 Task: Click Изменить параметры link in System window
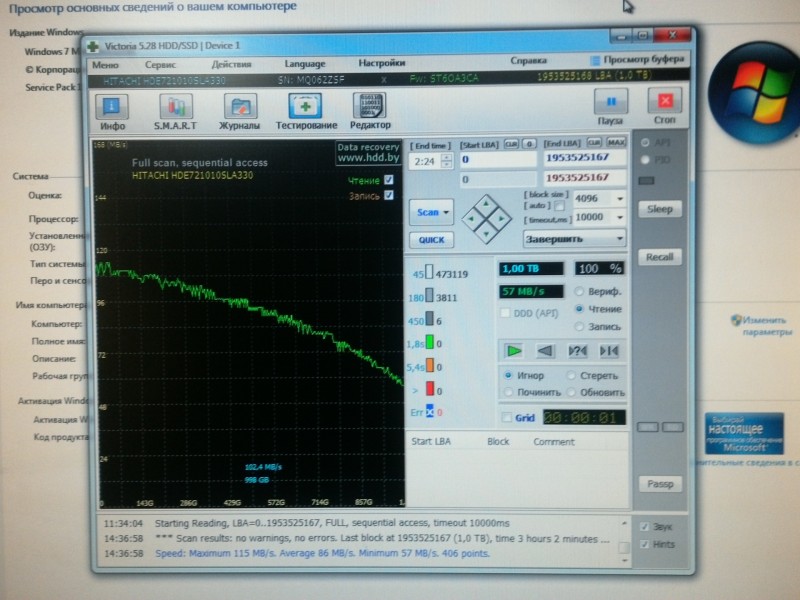[766, 326]
